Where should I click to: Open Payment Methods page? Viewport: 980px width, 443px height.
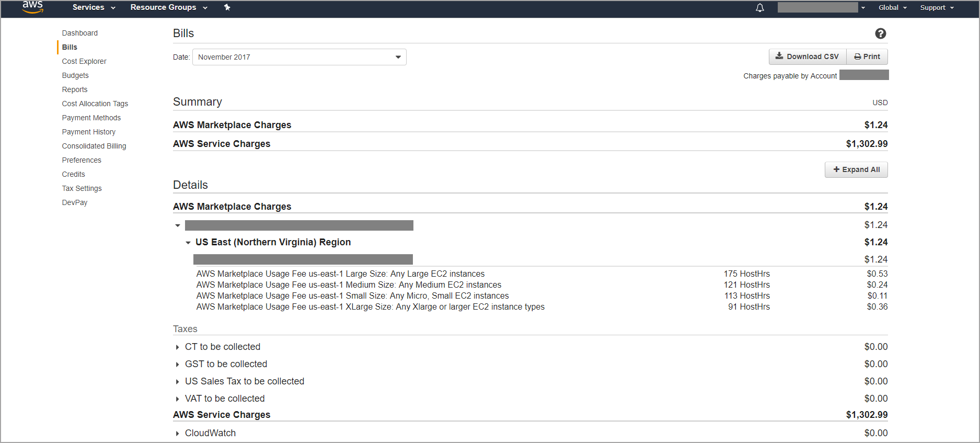[91, 118]
